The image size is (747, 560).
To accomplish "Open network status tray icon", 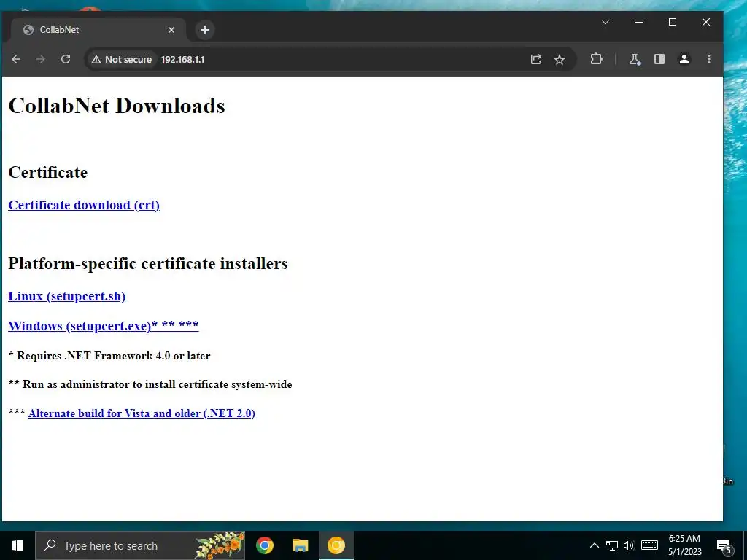I will [612, 545].
